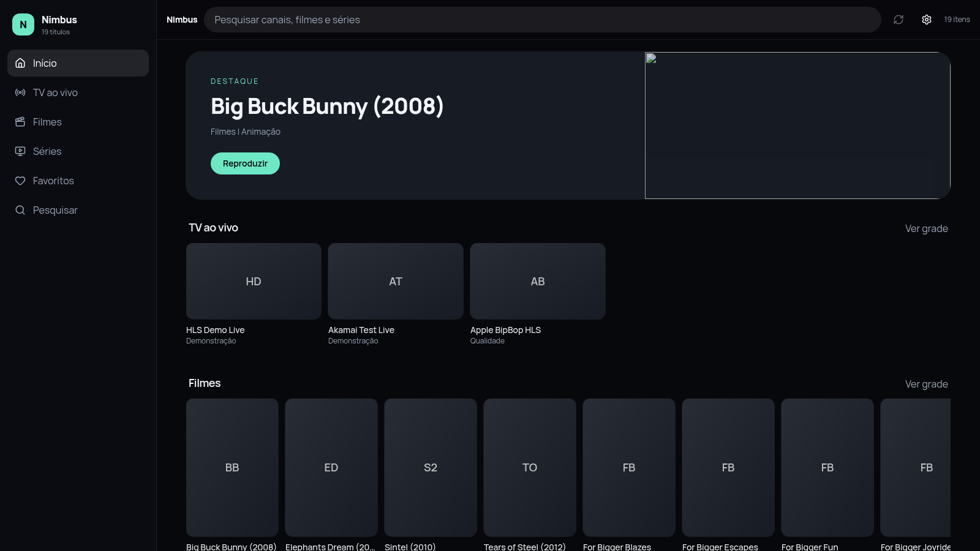Click the refresh icon in top bar
This screenshot has height=551, width=980.
point(899,20)
